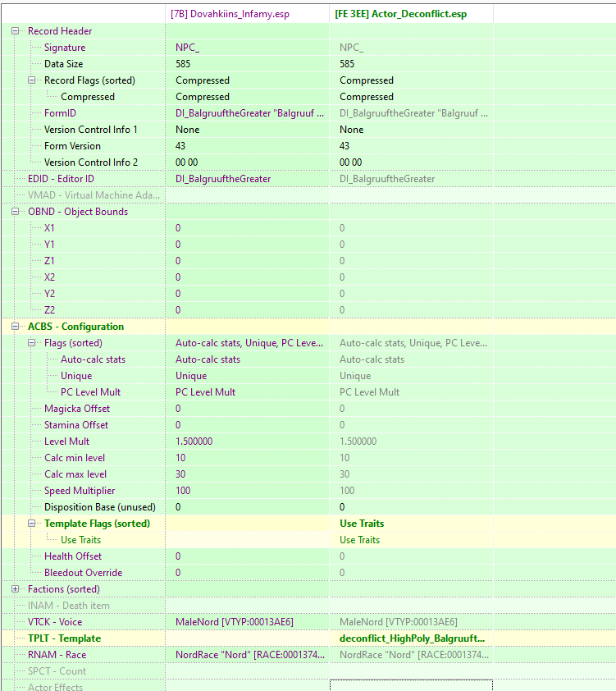Click the deconflict_HighPoly_Balgruuft template value
The width and height of the screenshot is (616, 691).
pos(412,638)
